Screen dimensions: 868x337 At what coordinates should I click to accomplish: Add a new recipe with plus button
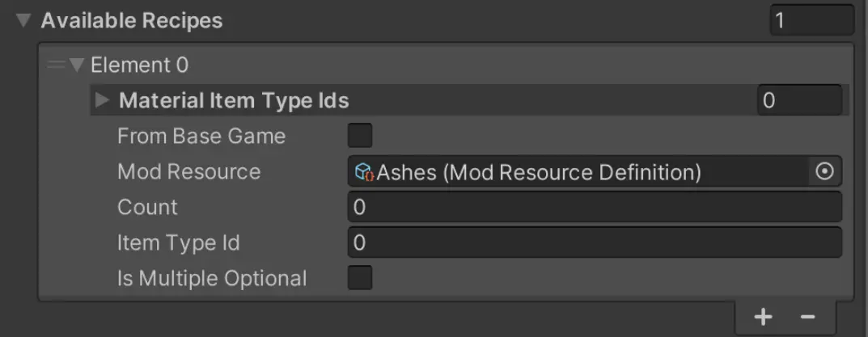point(764,317)
